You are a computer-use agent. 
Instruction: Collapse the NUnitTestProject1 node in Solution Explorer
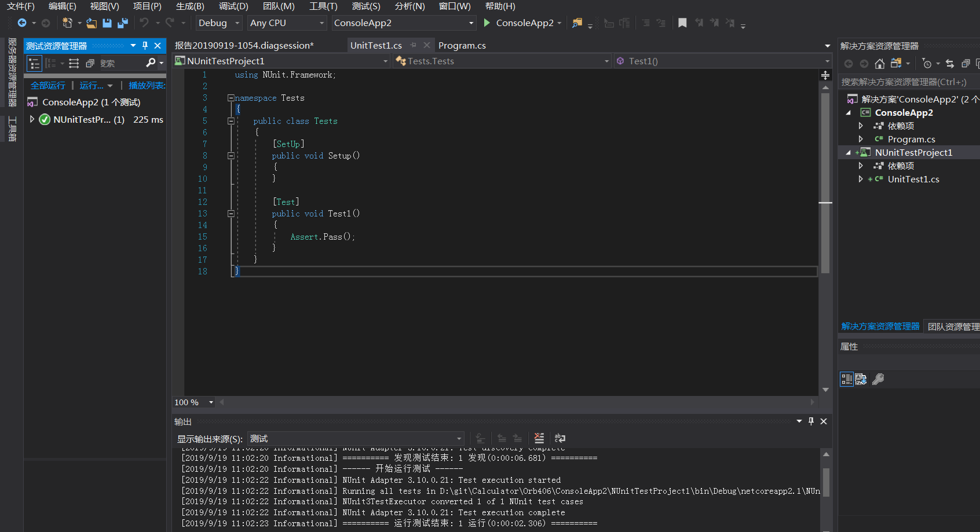click(849, 152)
